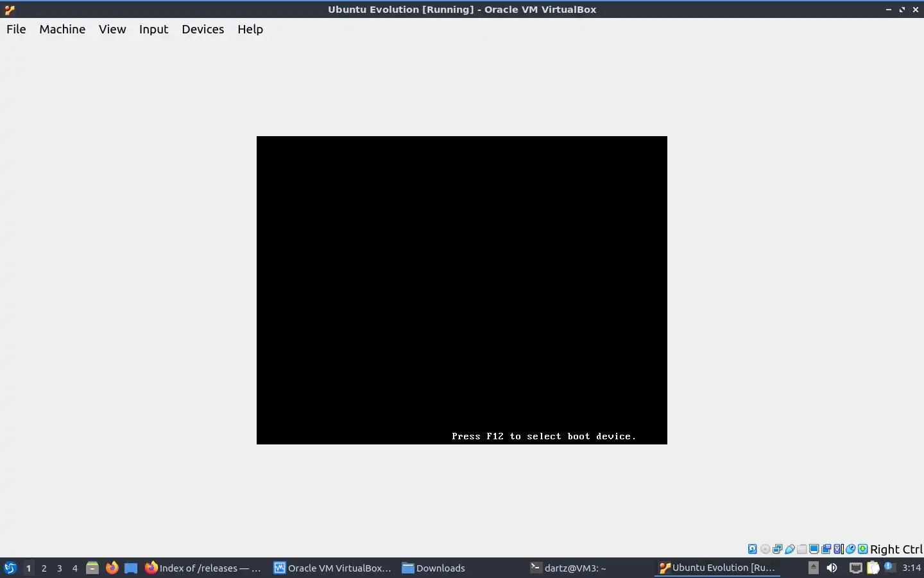This screenshot has height=578, width=924.
Task: Click the single blue display status icon
Action: coord(814,549)
